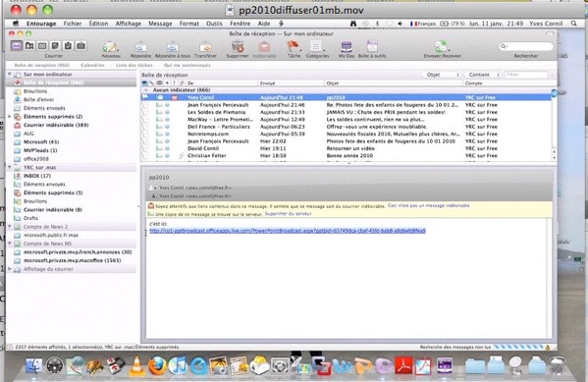This screenshot has width=588, height=382.
Task: Collapse the Compte de News MS group
Action: point(10,244)
